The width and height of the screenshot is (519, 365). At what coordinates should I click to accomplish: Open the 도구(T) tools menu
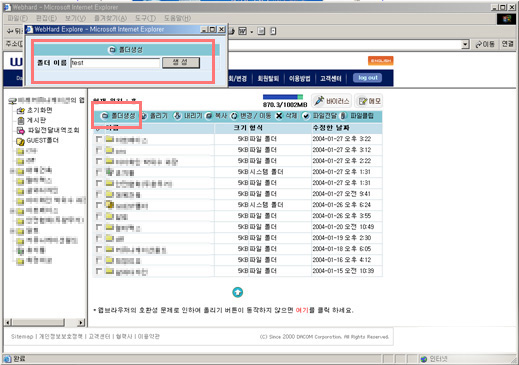click(x=145, y=18)
